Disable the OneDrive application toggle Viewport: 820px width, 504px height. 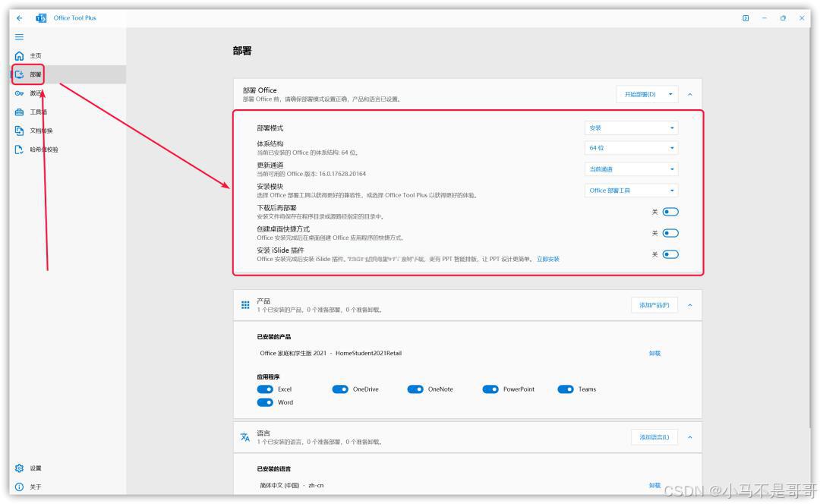click(340, 389)
